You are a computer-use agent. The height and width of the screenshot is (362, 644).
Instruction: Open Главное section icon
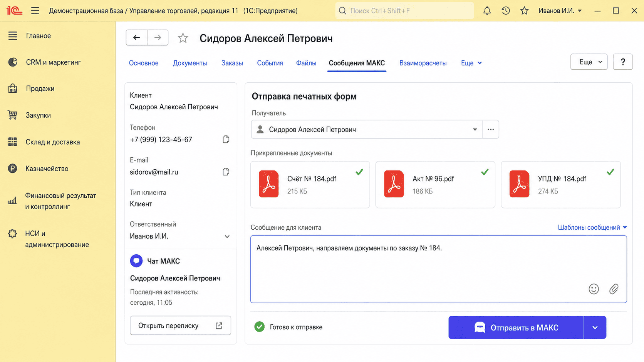click(x=13, y=36)
